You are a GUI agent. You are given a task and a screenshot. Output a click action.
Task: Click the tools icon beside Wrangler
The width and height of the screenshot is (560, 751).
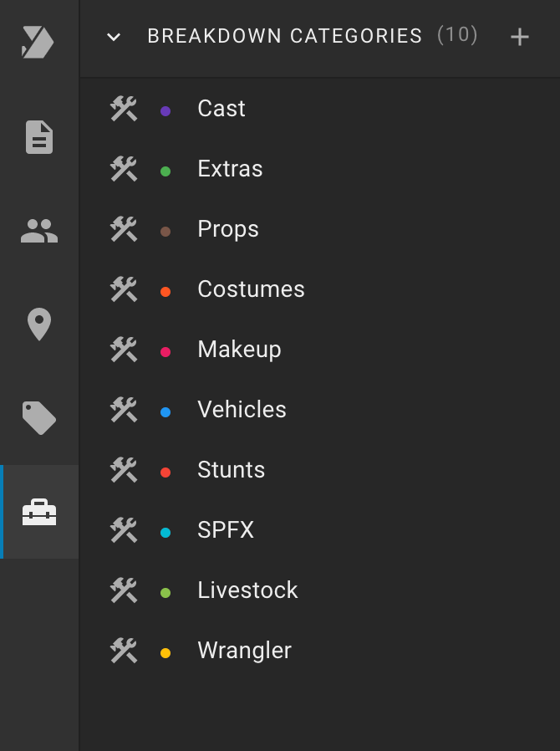point(124,651)
